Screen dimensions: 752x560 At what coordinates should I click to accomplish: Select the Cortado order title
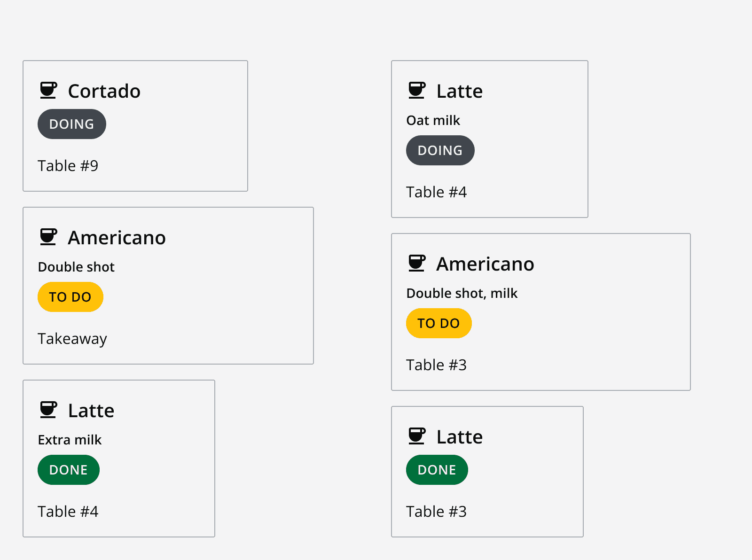104,91
